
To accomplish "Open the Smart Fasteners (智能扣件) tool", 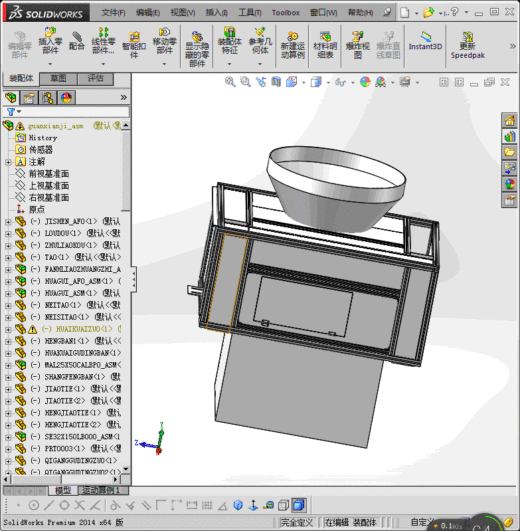I will tap(134, 44).
